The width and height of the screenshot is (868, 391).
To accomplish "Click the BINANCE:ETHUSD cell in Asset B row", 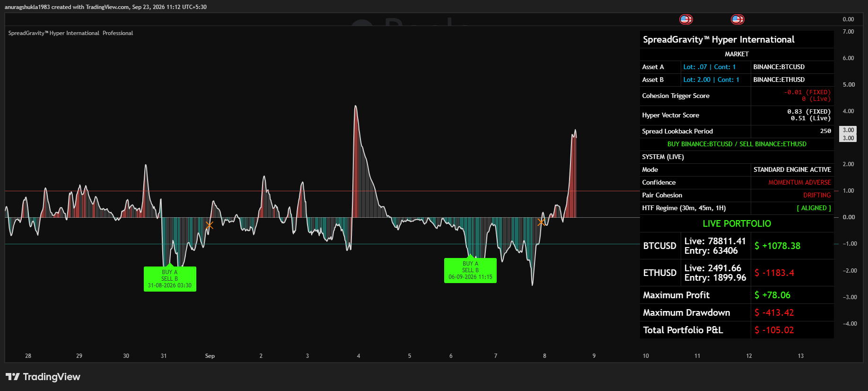I will click(792, 80).
